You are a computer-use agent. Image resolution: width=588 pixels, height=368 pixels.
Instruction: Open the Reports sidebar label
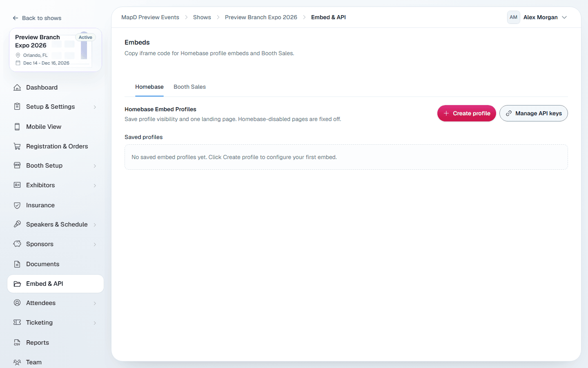38,343
